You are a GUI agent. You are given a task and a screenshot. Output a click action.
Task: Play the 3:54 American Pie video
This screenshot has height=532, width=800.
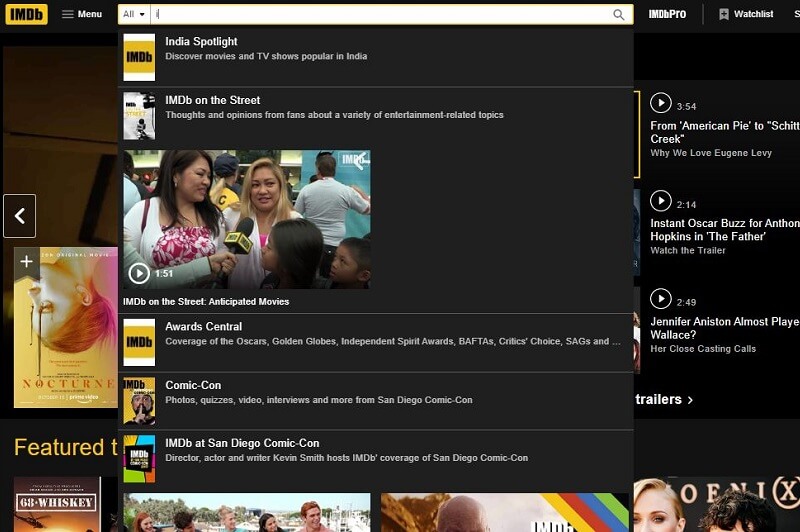coord(660,103)
